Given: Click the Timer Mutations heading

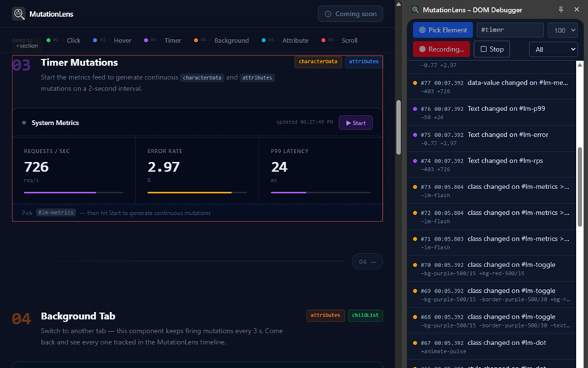Looking at the screenshot, I should [79, 63].
